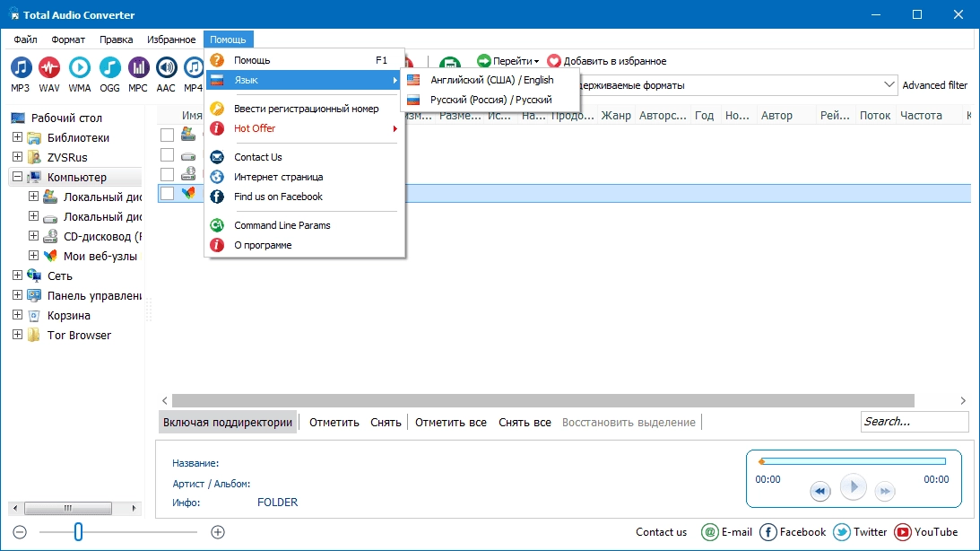
Task: Click the fast-forward button in player
Action: [x=884, y=491]
